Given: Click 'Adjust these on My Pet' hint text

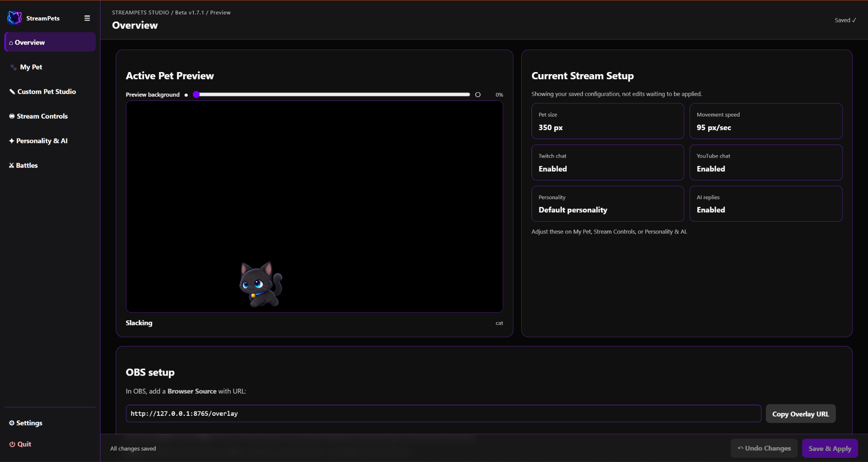Looking at the screenshot, I should pyautogui.click(x=609, y=232).
